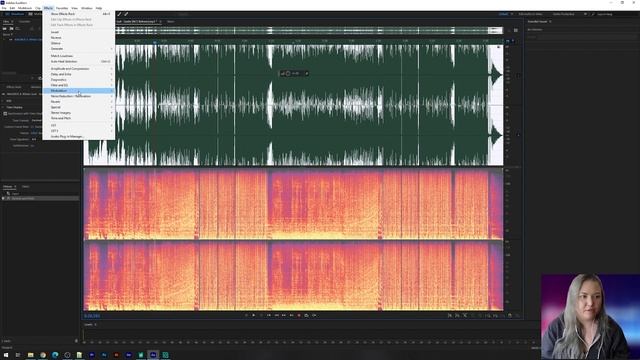This screenshot has width=640, height=360.
Task: Click the blue timecode display
Action: point(92,316)
